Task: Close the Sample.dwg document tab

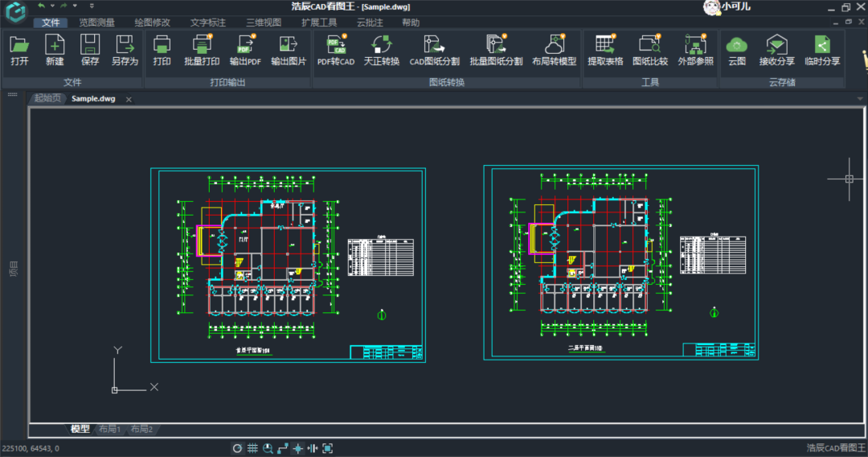Action: pos(129,99)
